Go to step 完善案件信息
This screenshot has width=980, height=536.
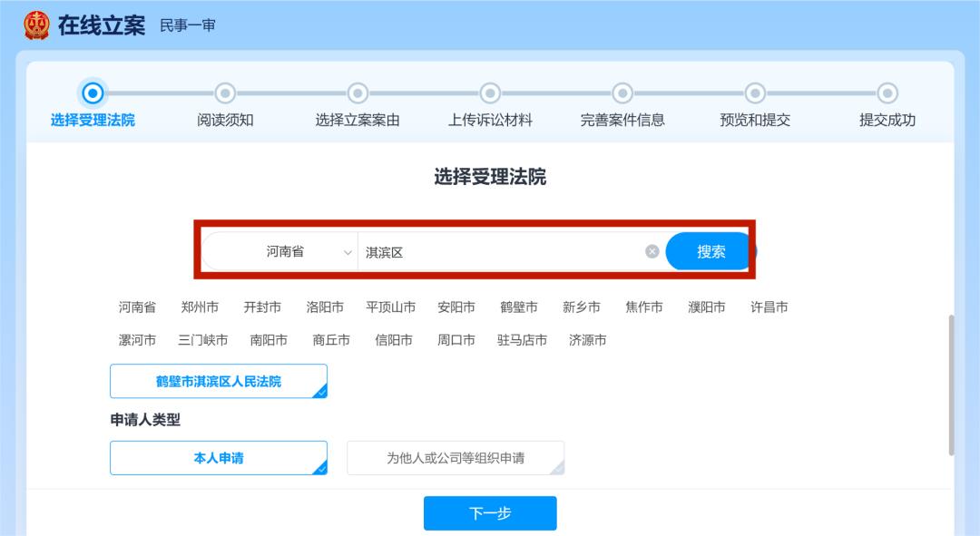622,120
